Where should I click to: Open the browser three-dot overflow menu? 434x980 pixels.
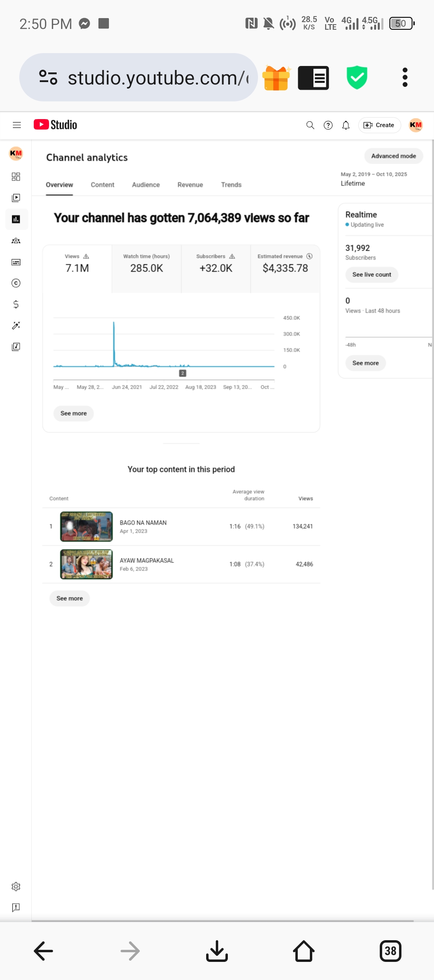click(x=405, y=77)
